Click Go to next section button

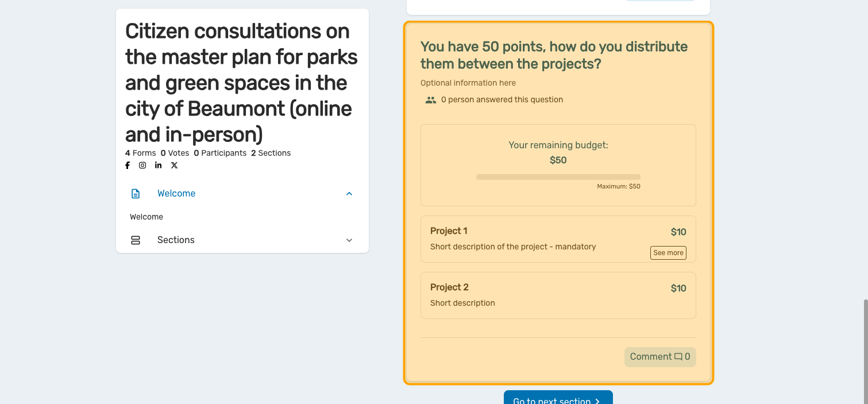558,399
